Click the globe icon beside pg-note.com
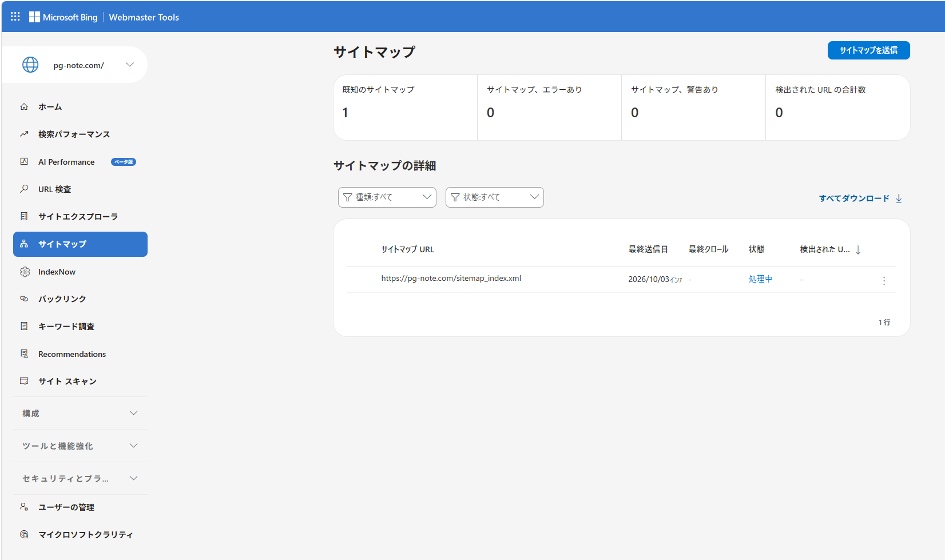 (30, 65)
